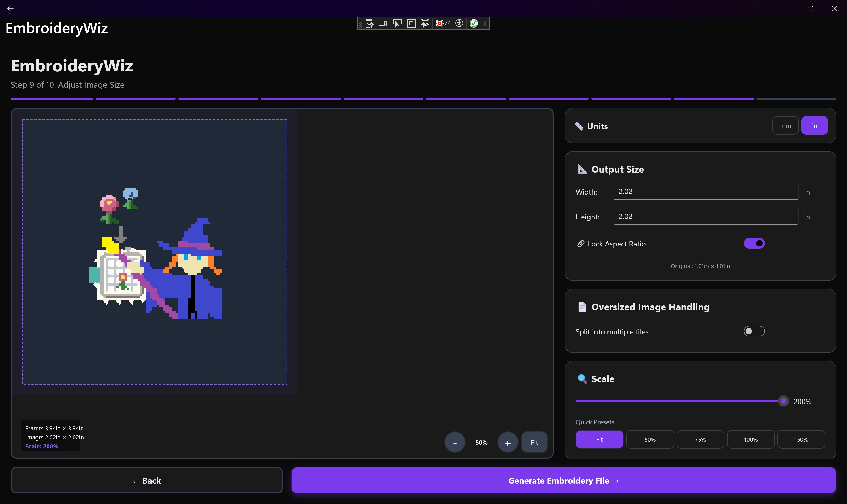The width and height of the screenshot is (847, 504).
Task: Toggle the Lock Aspect Ratio switch
Action: 754,244
